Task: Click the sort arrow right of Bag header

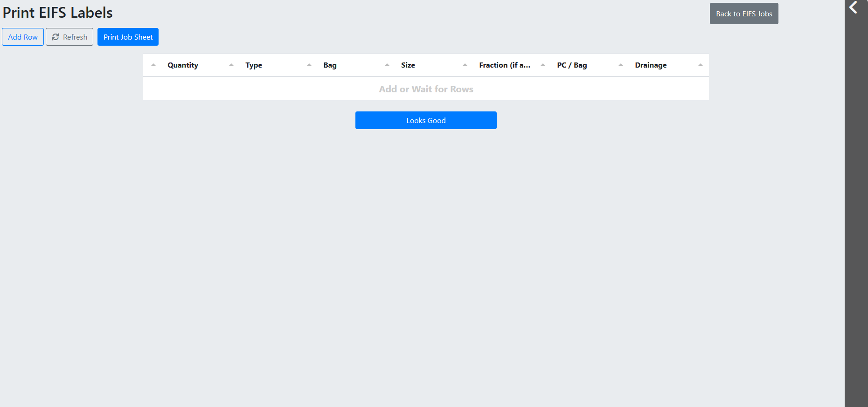Action: coord(387,65)
